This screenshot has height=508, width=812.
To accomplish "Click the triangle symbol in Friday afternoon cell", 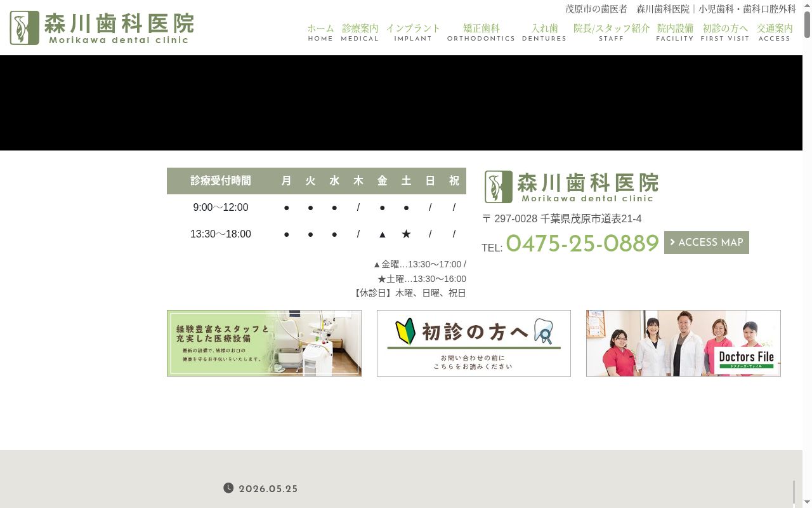I will point(383,234).
